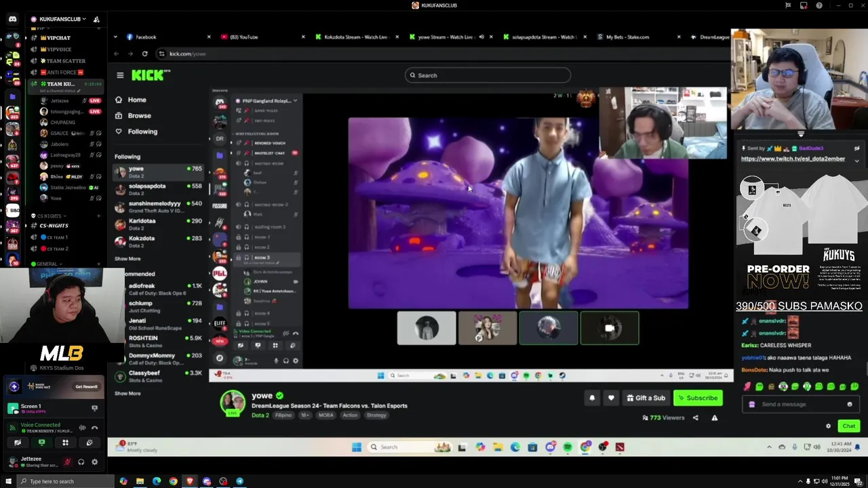The width and height of the screenshot is (868, 488).
Task: Turn on notifications with the Kick bell icon
Action: [592, 398]
